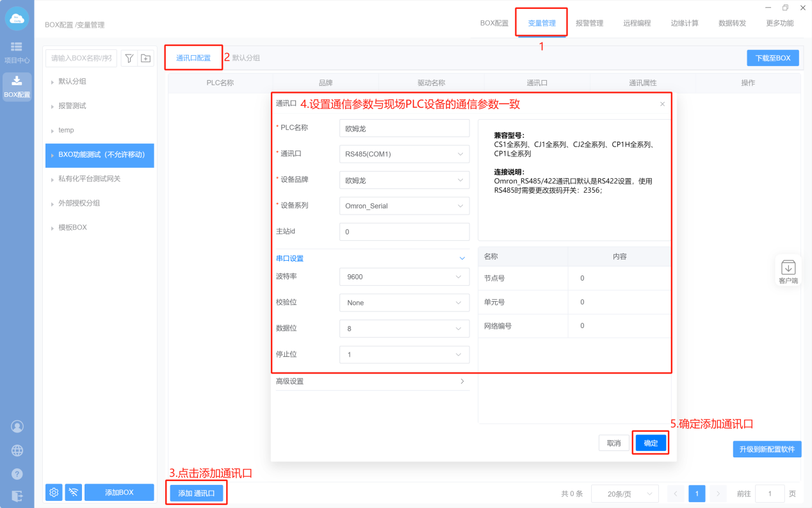This screenshot has width=812, height=508.
Task: Switch to the 报警管理 tab
Action: (589, 23)
